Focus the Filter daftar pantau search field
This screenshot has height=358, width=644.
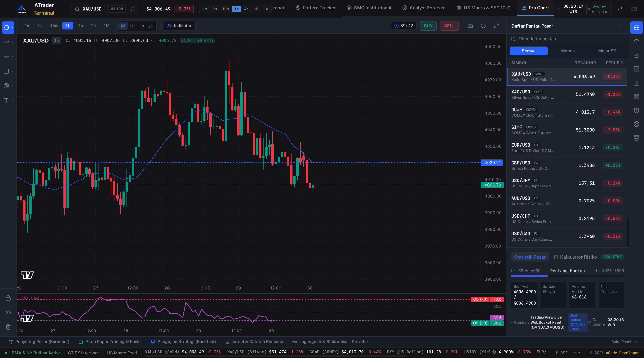coord(568,39)
